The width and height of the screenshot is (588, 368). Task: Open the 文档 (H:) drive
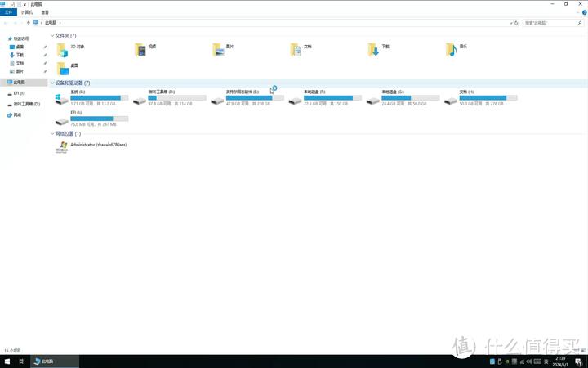tap(452, 99)
